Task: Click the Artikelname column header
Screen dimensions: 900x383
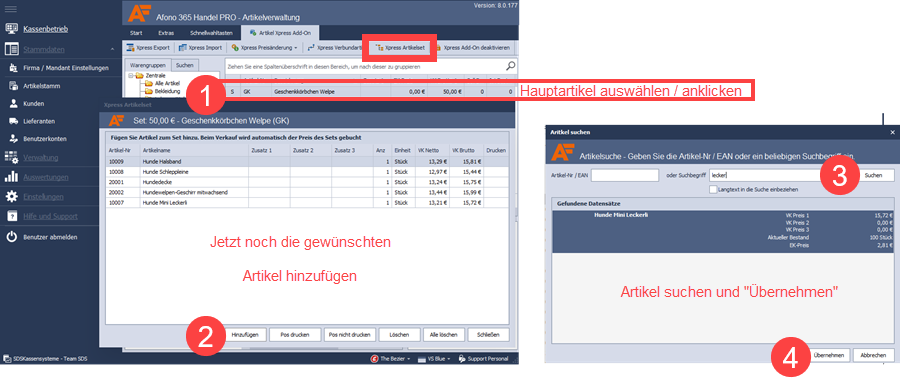Action: pos(194,150)
